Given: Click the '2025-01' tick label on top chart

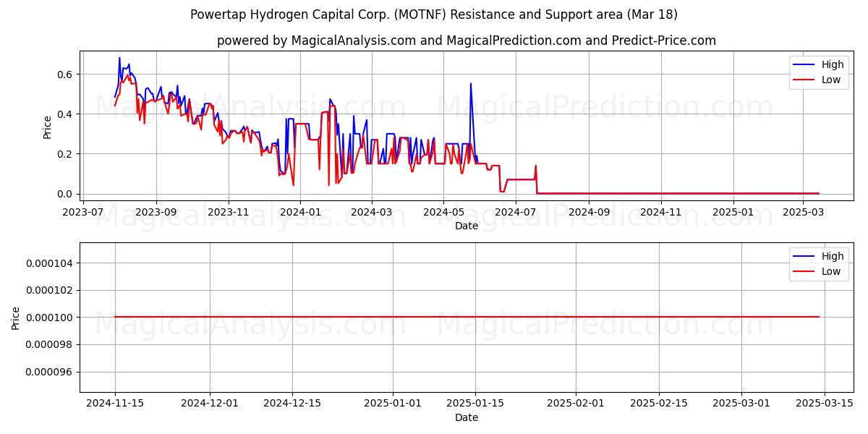Looking at the screenshot, I should coord(733,212).
